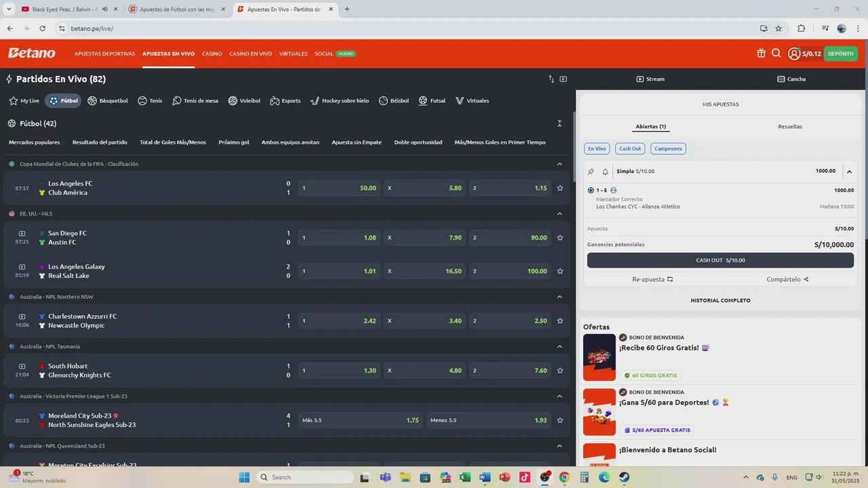Image resolution: width=868 pixels, height=488 pixels.
Task: Open the 60 Giros Gratis offer thumbnail
Action: 599,357
